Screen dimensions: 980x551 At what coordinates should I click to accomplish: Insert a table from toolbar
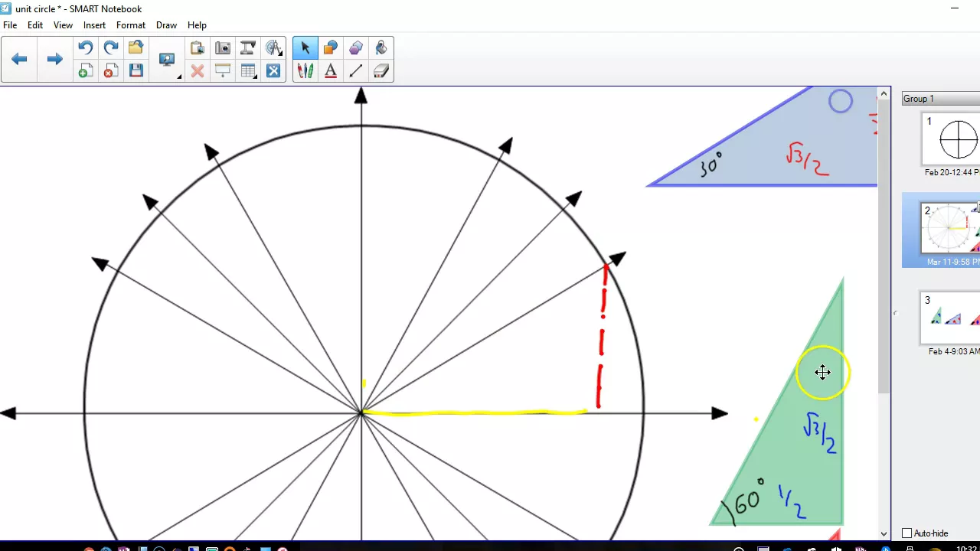pyautogui.click(x=247, y=71)
